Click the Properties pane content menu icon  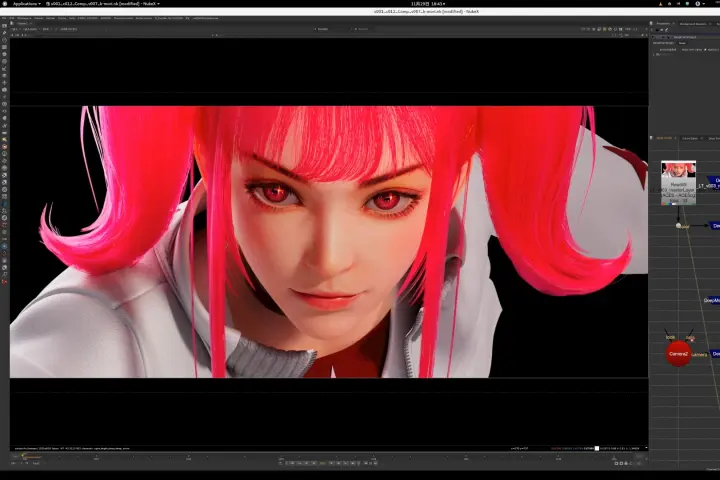point(651,23)
